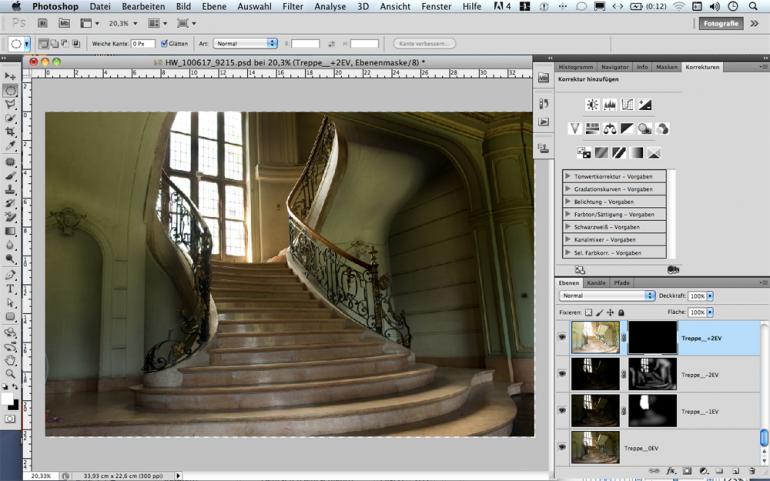
Task: Select the Zoom tool
Action: tap(10, 374)
